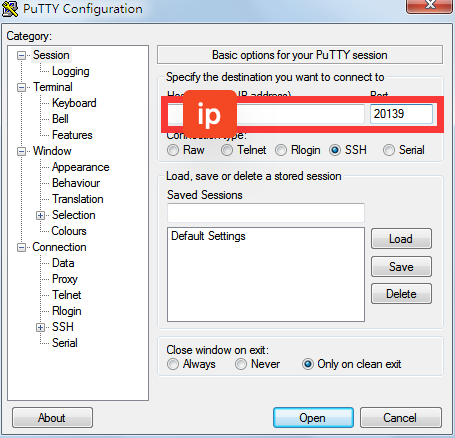The image size is (455, 438).
Task: Select Keyboard under Terminal
Action: point(74,103)
